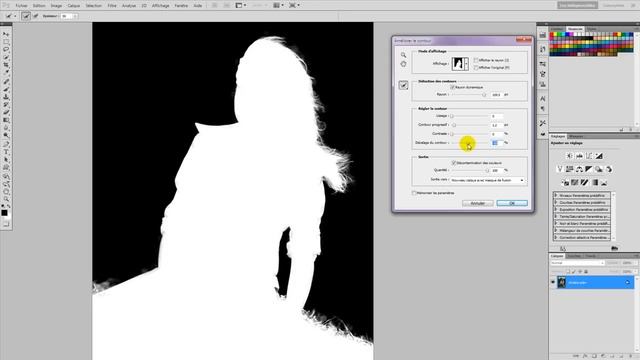The image size is (640, 360).
Task: Open the Character panel (A icon) in collapsed dock
Action: [542, 99]
